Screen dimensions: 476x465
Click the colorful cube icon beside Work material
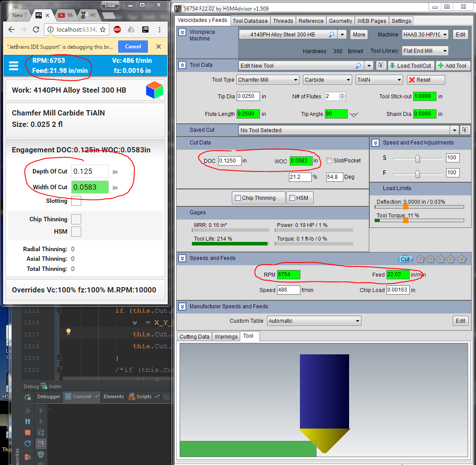coord(155,90)
